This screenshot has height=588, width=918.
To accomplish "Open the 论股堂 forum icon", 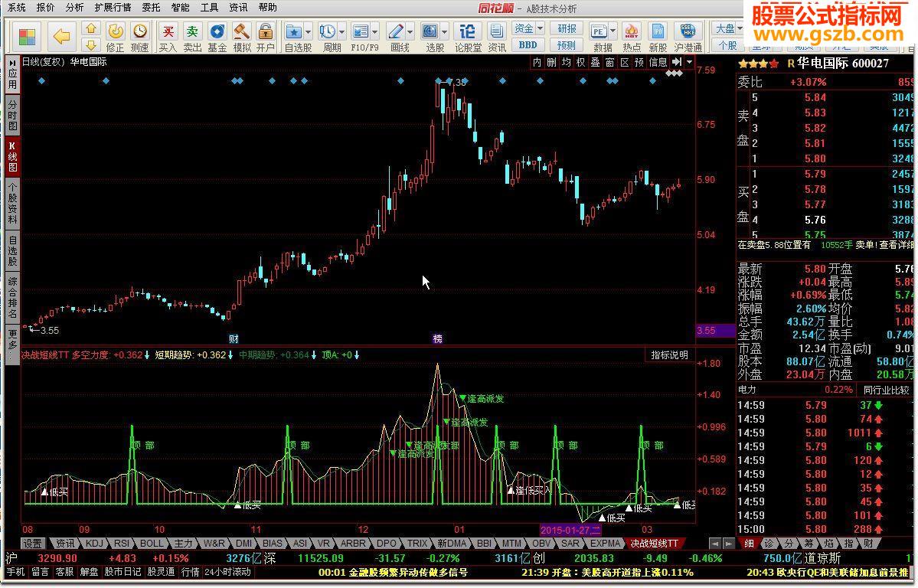I will tap(468, 31).
